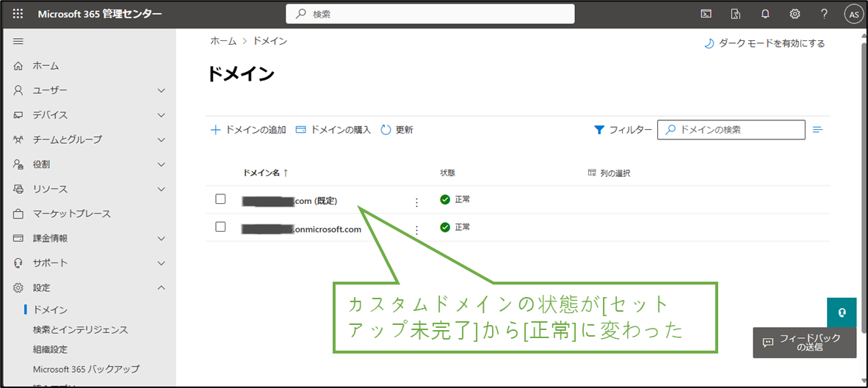The image size is (868, 388).
Task: Open notifications bell icon
Action: [766, 15]
